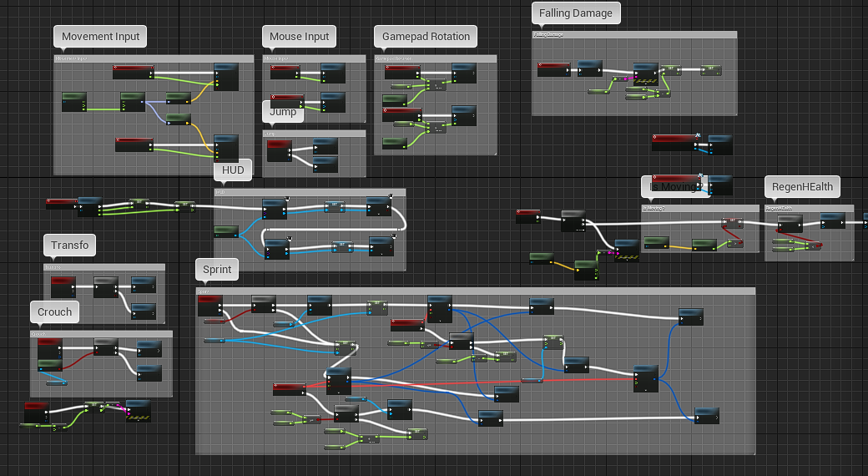The height and width of the screenshot is (476, 868).
Task: Grab the Sprint comment box resize corner
Action: [x=752, y=452]
